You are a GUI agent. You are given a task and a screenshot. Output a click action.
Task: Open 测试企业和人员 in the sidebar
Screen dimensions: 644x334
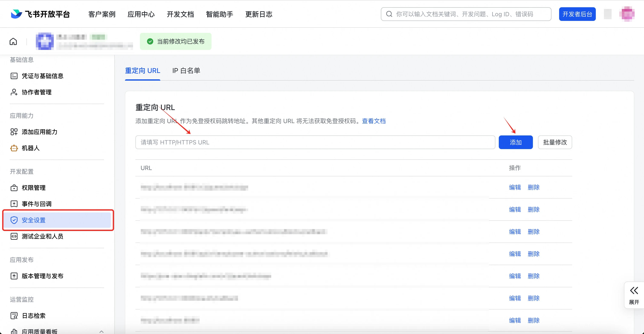click(x=42, y=236)
